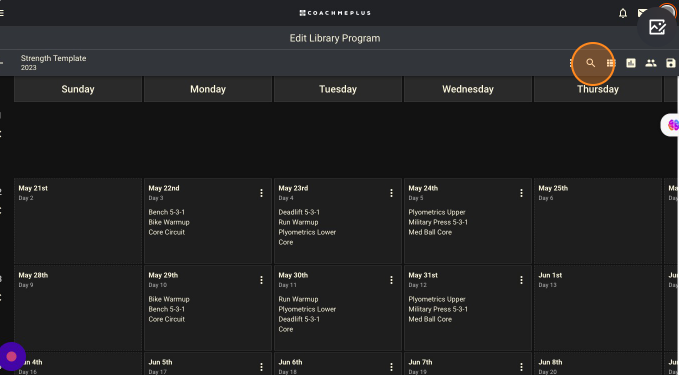Open the hamburger menu at top left
Image resolution: width=679 pixels, height=375 pixels.
tap(2, 13)
